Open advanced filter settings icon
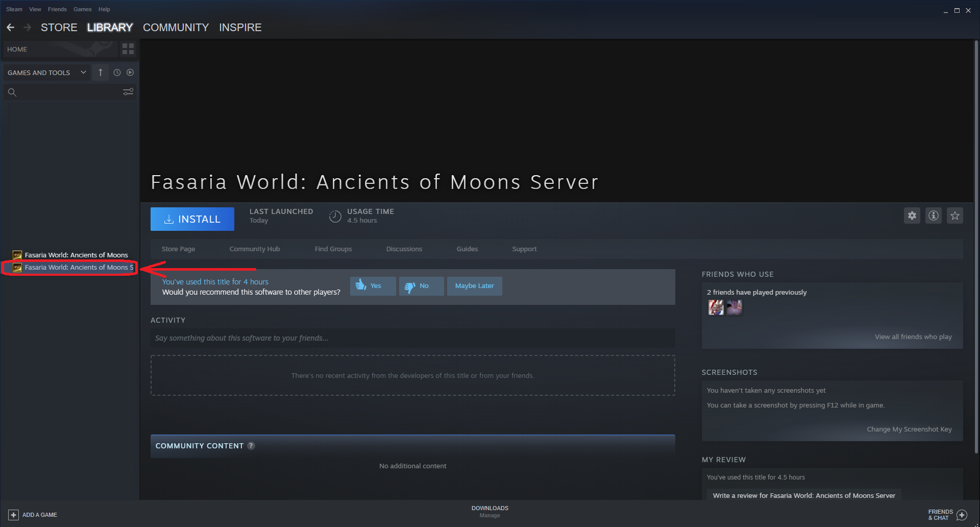 tap(128, 92)
